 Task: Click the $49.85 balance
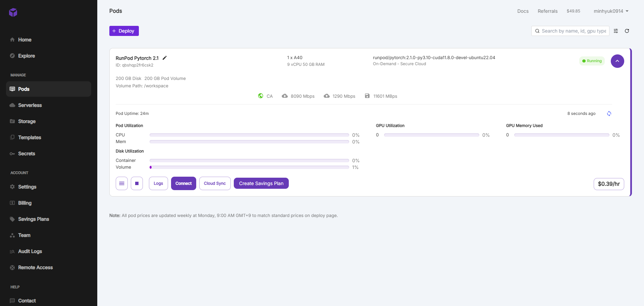(574, 11)
